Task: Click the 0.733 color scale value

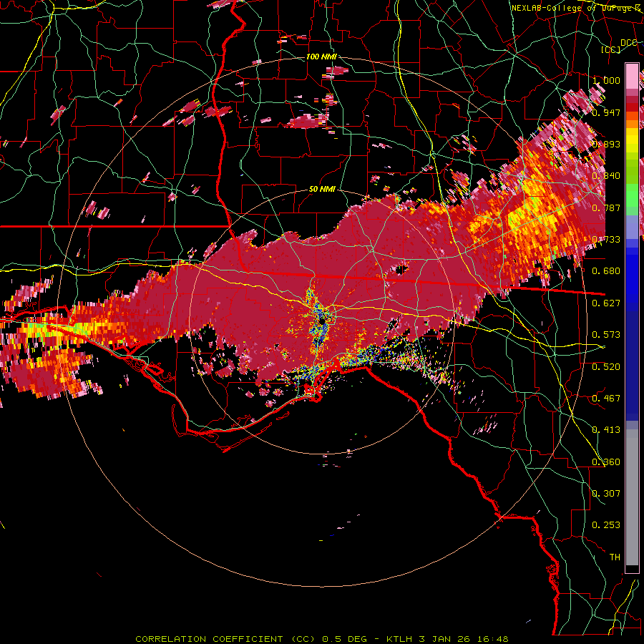Action: (606, 239)
